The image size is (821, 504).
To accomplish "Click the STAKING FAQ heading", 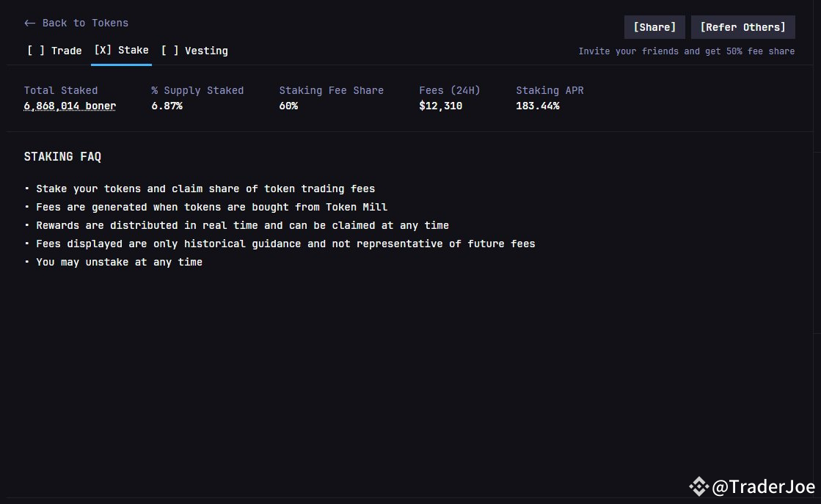I will click(62, 156).
